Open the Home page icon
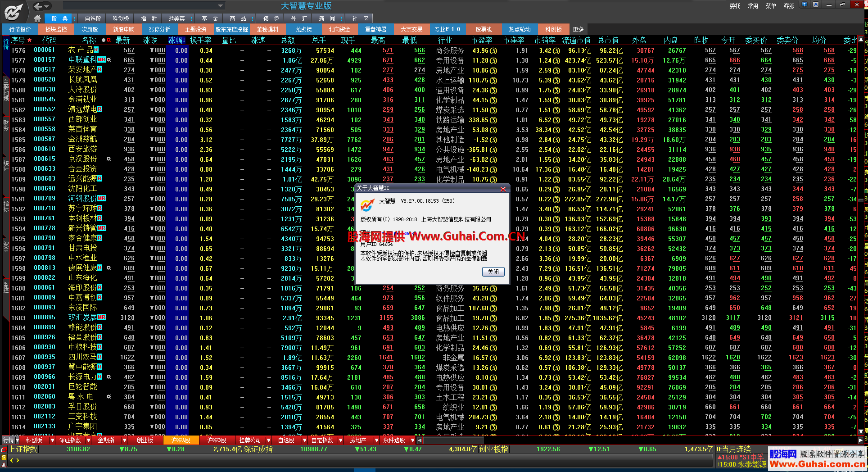The image size is (868, 472). pos(37,18)
